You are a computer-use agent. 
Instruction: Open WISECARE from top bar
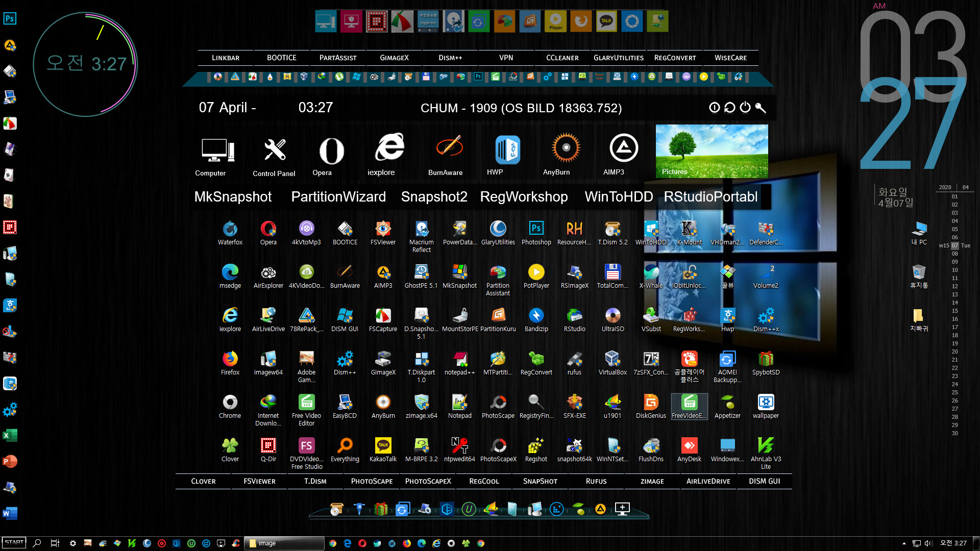[x=731, y=58]
